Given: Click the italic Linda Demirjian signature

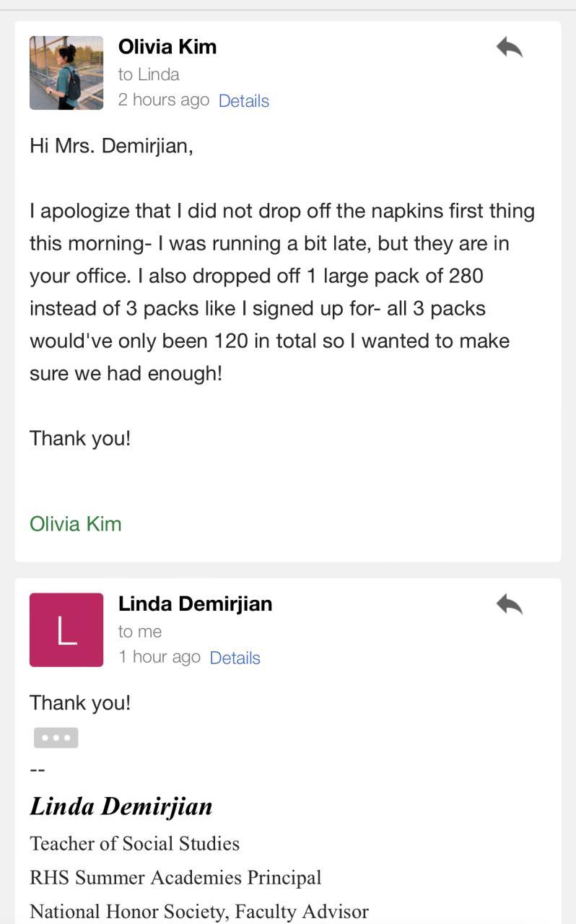Looking at the screenshot, I should point(121,806).
